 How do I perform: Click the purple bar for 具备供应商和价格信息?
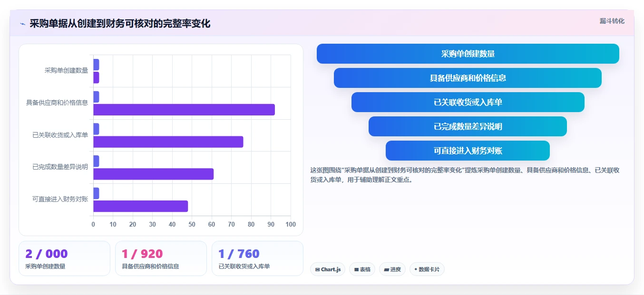point(184,110)
